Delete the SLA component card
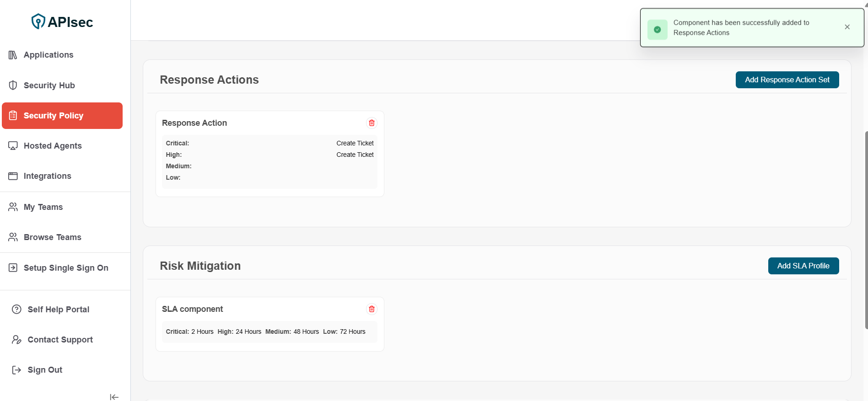 [372, 309]
